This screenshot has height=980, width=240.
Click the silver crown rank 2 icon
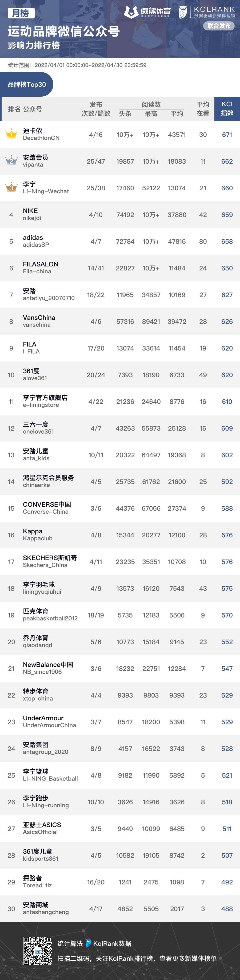11,160
